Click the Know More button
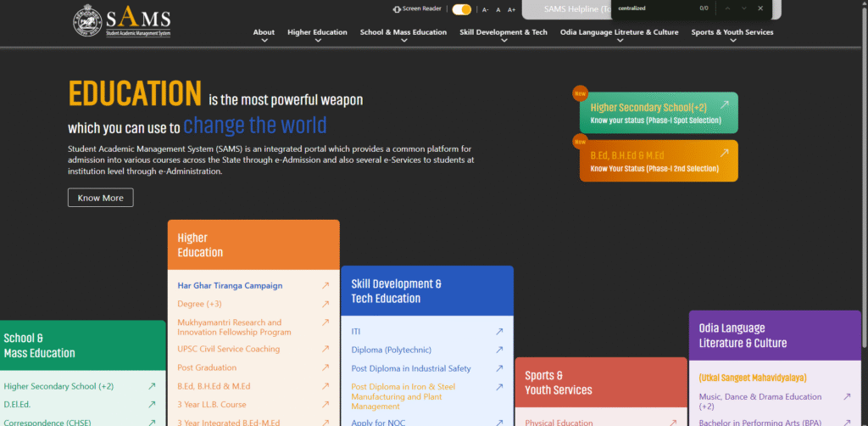The height and width of the screenshot is (426, 868). [101, 198]
